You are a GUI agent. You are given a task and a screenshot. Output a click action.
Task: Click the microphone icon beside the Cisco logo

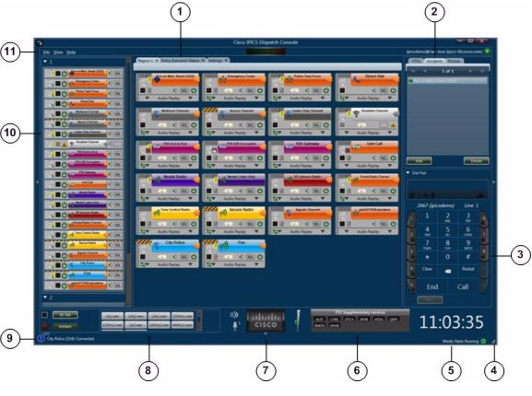click(234, 326)
